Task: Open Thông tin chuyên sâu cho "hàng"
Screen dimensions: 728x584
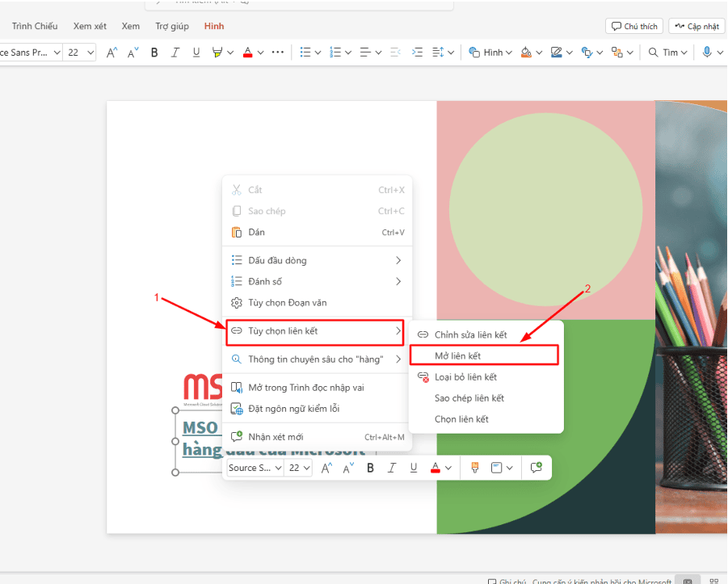Action: (x=318, y=359)
